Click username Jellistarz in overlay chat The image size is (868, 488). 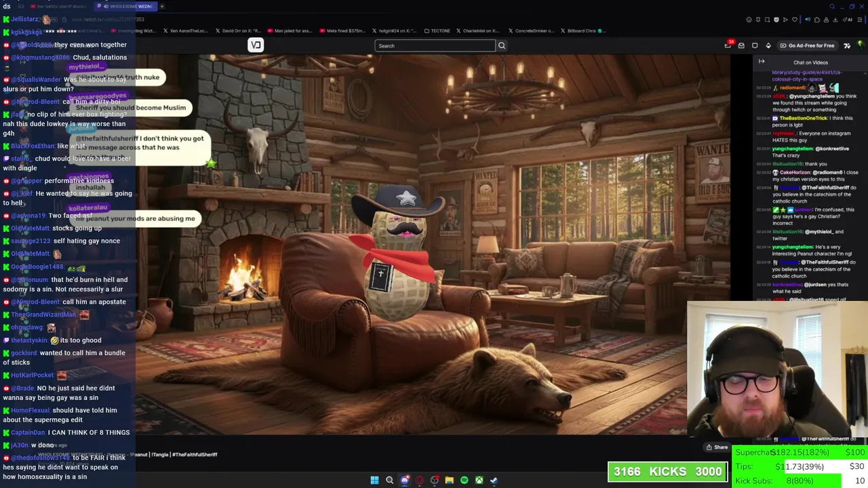(x=25, y=20)
